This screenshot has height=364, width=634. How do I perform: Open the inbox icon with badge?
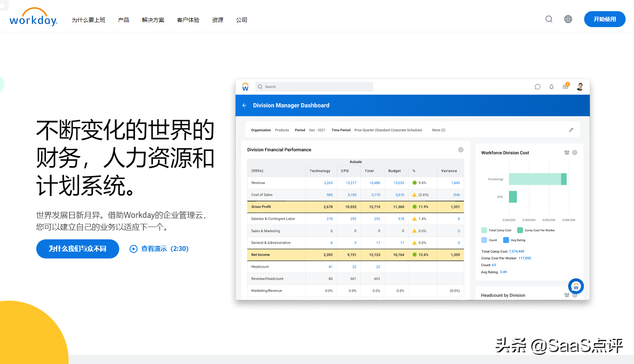click(x=566, y=86)
